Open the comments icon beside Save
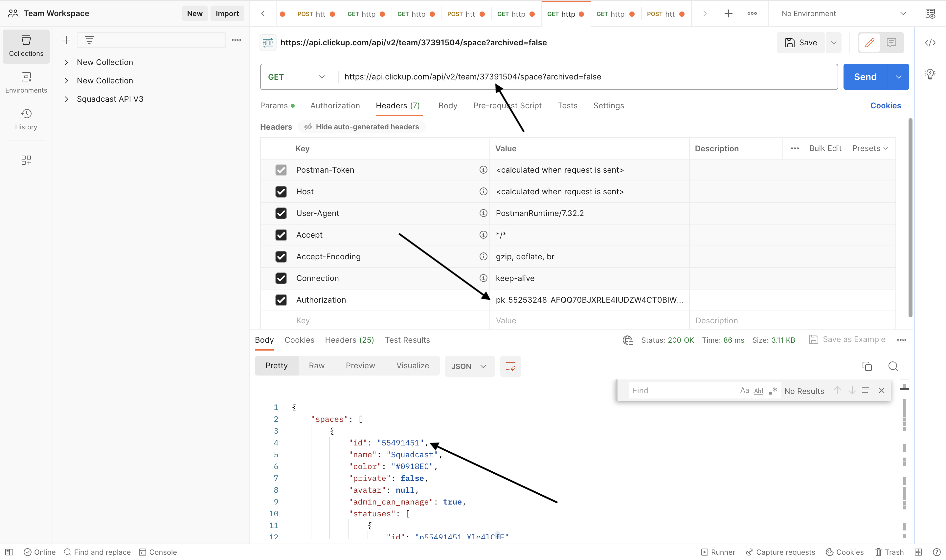946x560 pixels. coord(891,43)
